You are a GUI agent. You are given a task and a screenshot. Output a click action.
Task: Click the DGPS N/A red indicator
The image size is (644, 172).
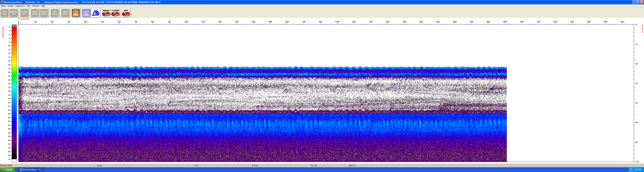(126, 14)
